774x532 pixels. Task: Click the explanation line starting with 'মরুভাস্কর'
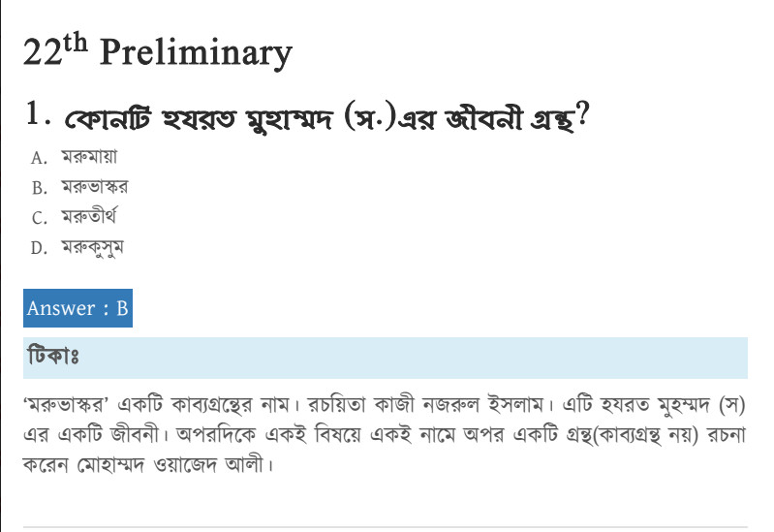pos(386,402)
